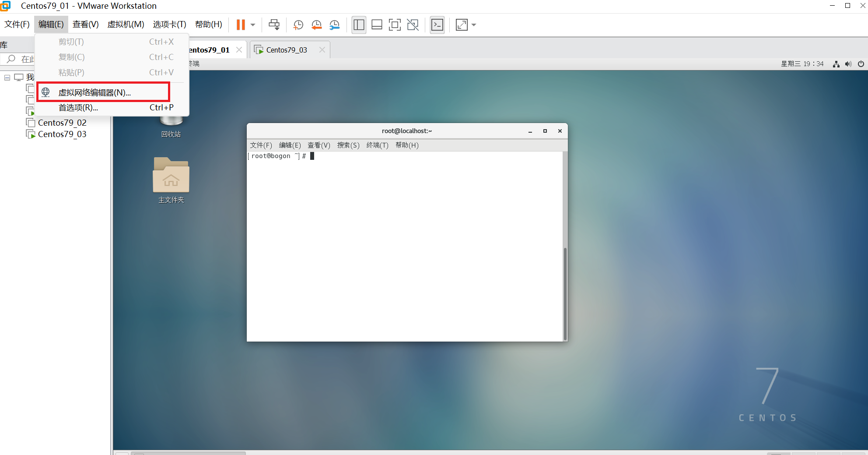Close the Centos79_01 tab
868x455 pixels.
[239, 50]
